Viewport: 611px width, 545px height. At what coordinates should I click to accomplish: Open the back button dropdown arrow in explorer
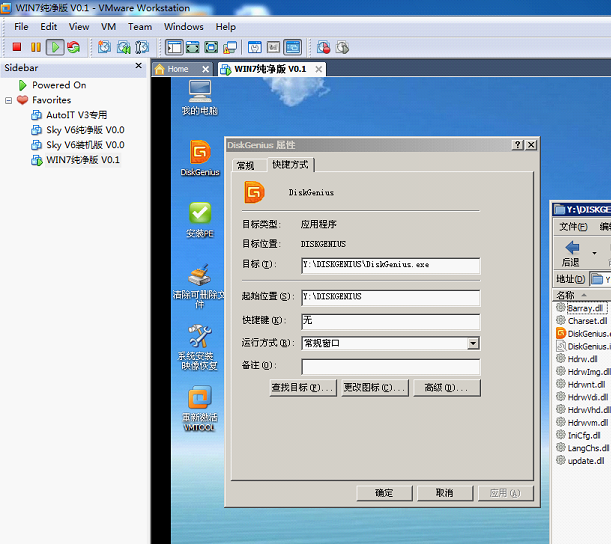pyautogui.click(x=595, y=253)
